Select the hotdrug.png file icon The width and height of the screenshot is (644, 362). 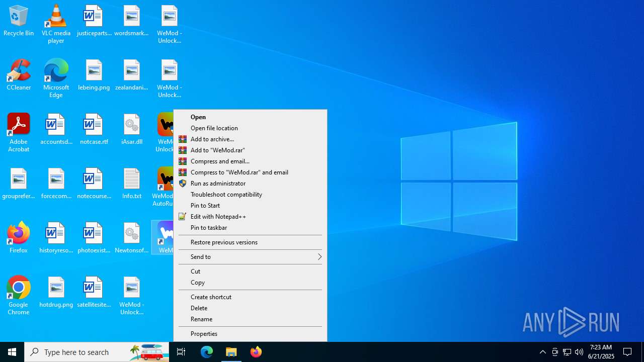[x=56, y=293]
